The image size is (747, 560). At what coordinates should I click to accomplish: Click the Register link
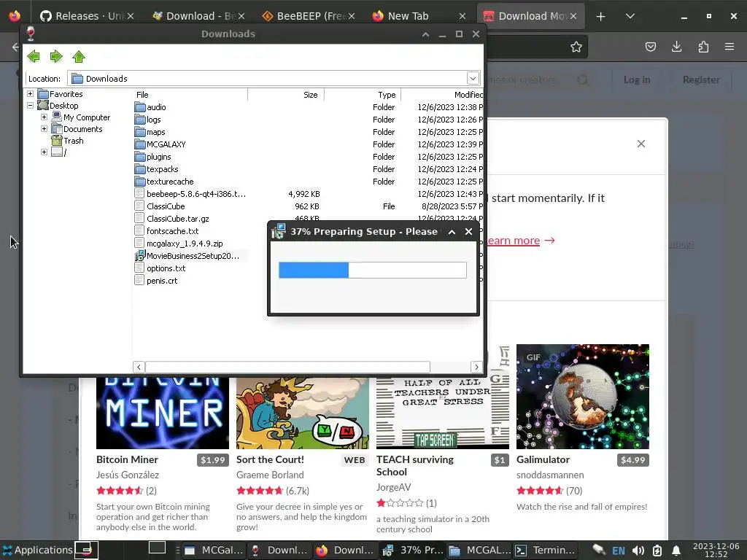[x=701, y=80]
